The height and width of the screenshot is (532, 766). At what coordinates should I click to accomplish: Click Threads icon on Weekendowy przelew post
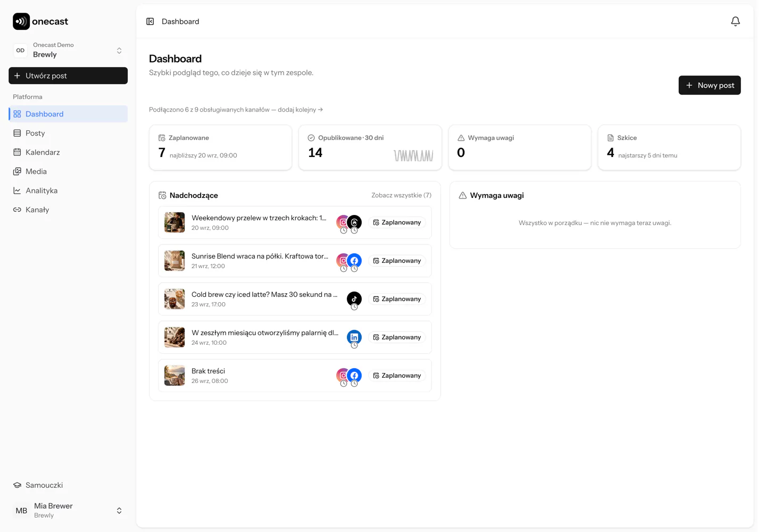(354, 222)
